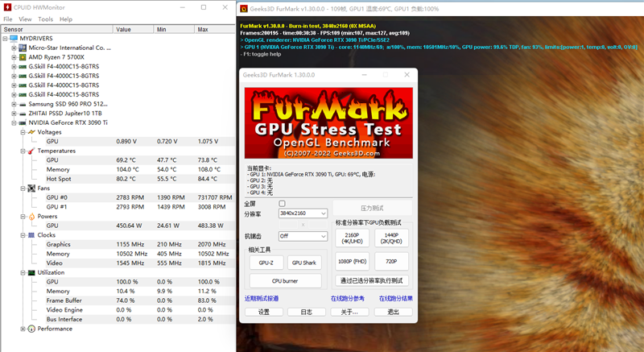Collapse the Utilization group
The width and height of the screenshot is (644, 352).
tap(23, 273)
